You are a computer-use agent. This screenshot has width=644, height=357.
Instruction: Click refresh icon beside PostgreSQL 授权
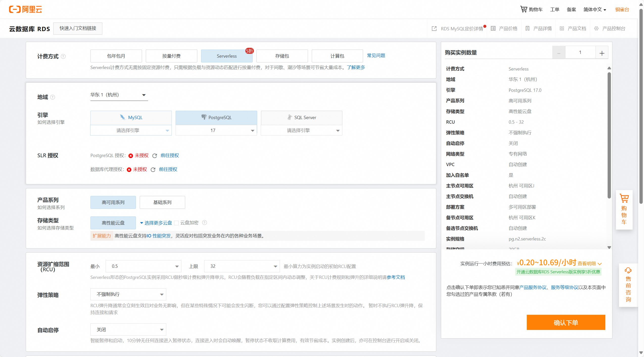point(155,156)
